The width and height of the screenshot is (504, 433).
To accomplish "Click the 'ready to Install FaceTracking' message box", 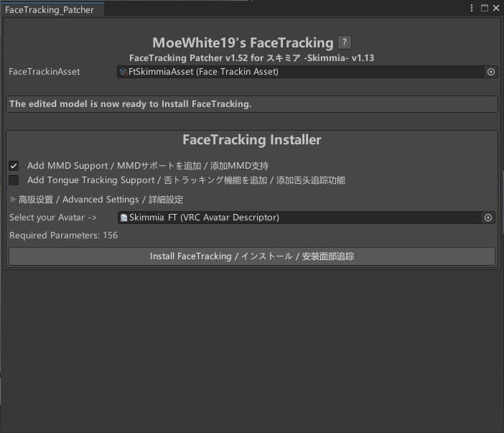I will tap(251, 104).
